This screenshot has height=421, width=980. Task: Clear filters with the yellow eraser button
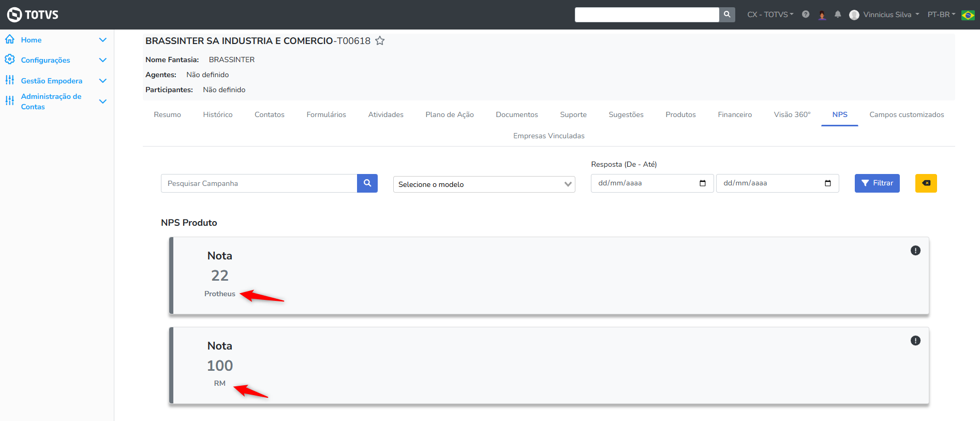click(926, 183)
